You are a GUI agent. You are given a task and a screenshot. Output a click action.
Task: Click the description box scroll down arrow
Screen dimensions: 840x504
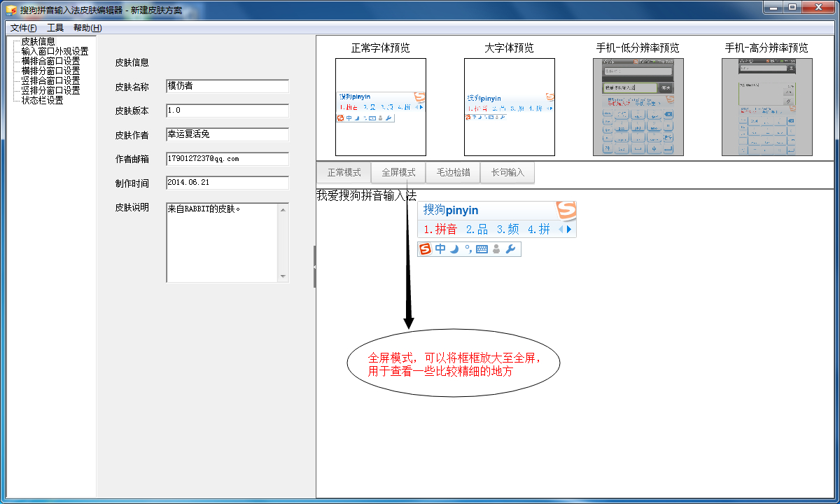[x=283, y=276]
